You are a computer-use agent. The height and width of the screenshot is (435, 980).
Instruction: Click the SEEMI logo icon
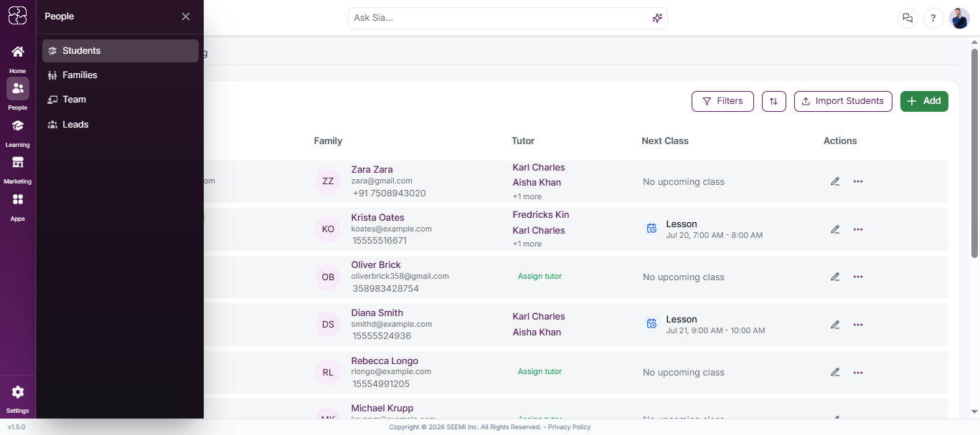coord(17,16)
